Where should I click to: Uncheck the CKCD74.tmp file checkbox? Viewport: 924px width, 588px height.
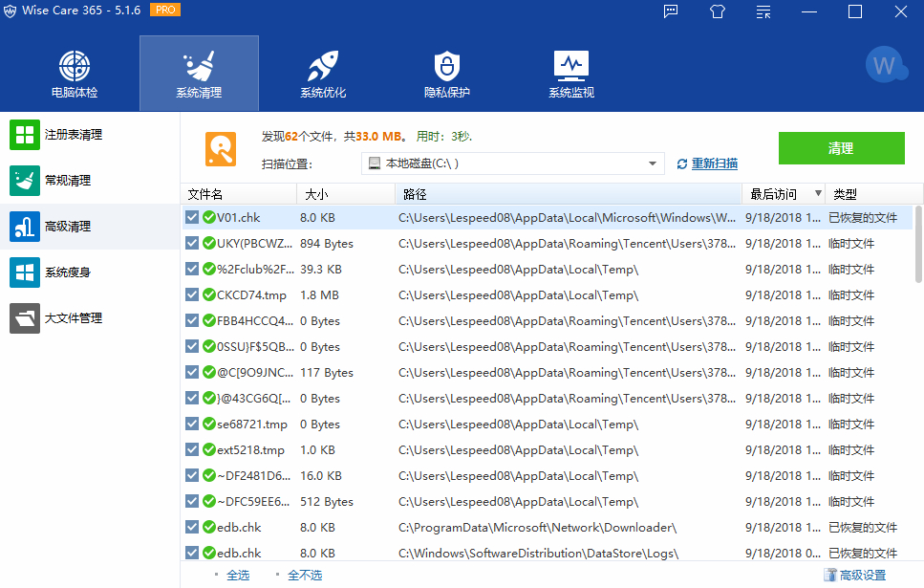tap(191, 294)
